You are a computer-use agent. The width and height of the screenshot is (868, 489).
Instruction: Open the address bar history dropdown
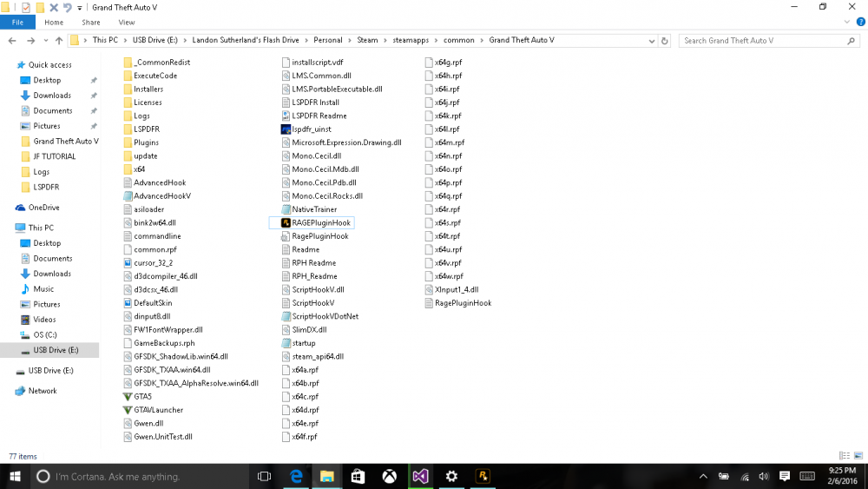652,41
